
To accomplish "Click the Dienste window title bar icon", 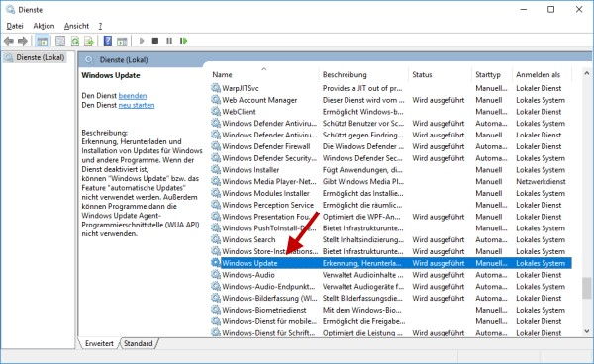I will click(10, 10).
